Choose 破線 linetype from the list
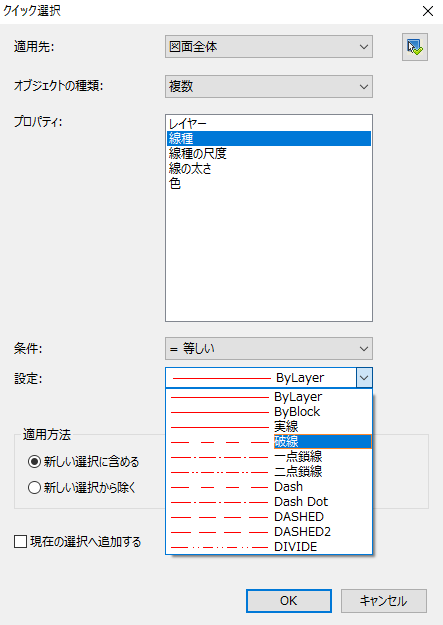443x625 pixels. pyautogui.click(x=269, y=442)
